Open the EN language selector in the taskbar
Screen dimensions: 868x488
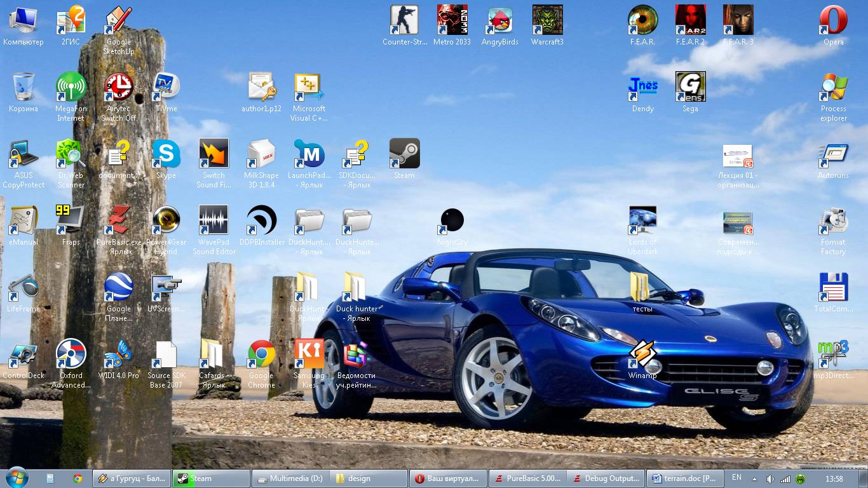tap(736, 478)
